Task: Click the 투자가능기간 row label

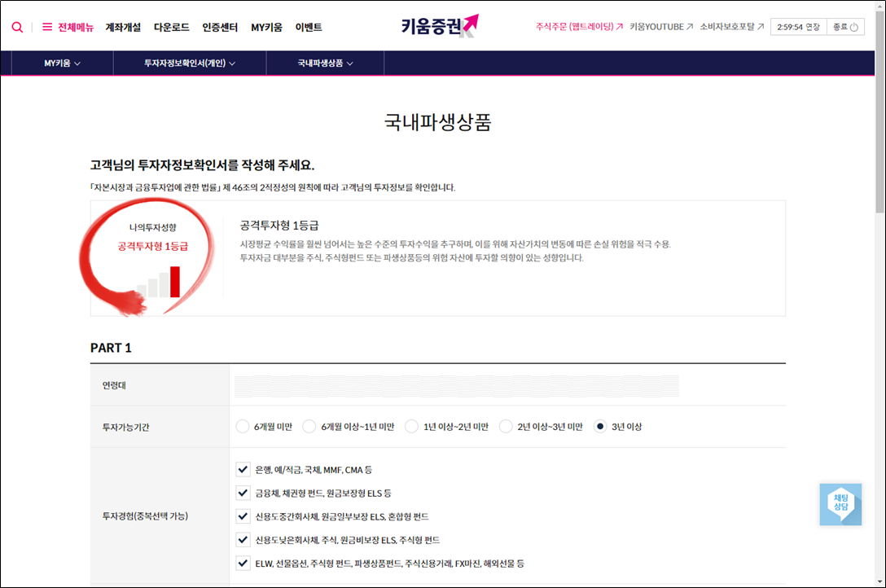Action: click(x=125, y=427)
